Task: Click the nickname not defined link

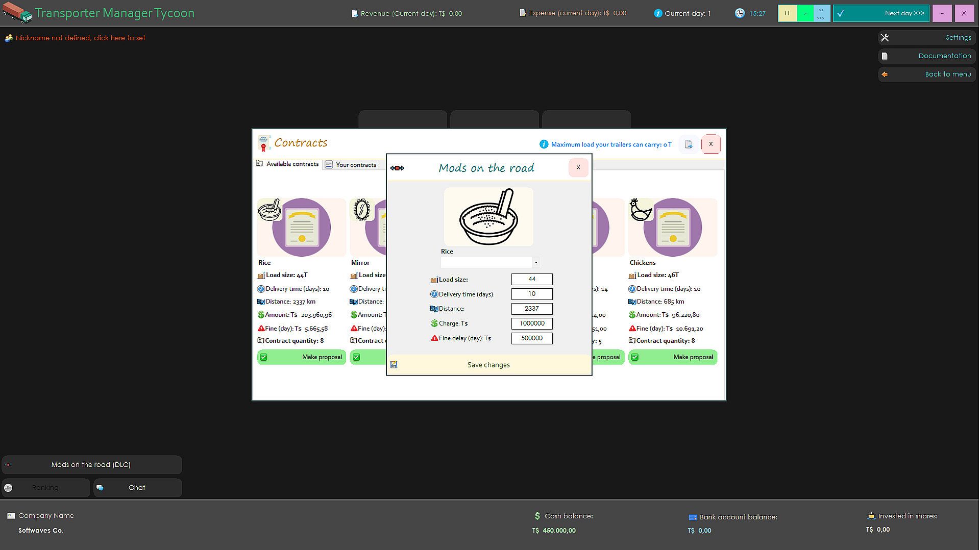Action: click(x=80, y=38)
